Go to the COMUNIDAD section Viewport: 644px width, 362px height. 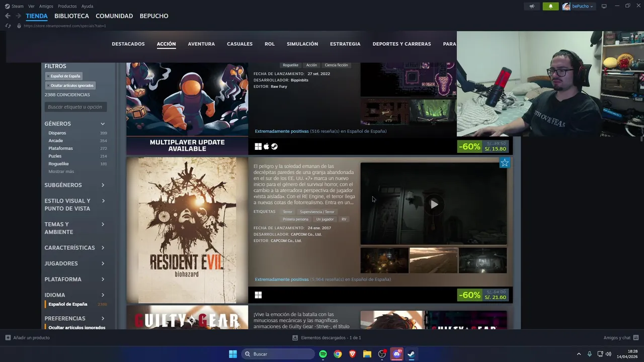[x=114, y=16]
